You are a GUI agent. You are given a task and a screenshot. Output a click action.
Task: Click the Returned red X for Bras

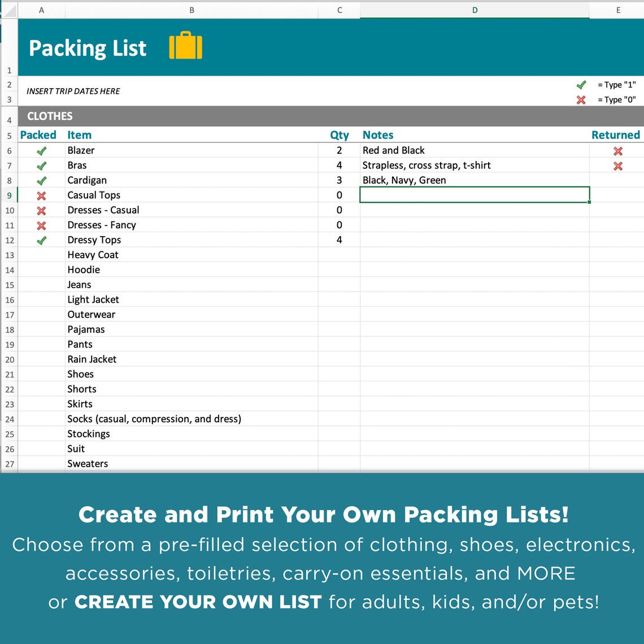[617, 166]
